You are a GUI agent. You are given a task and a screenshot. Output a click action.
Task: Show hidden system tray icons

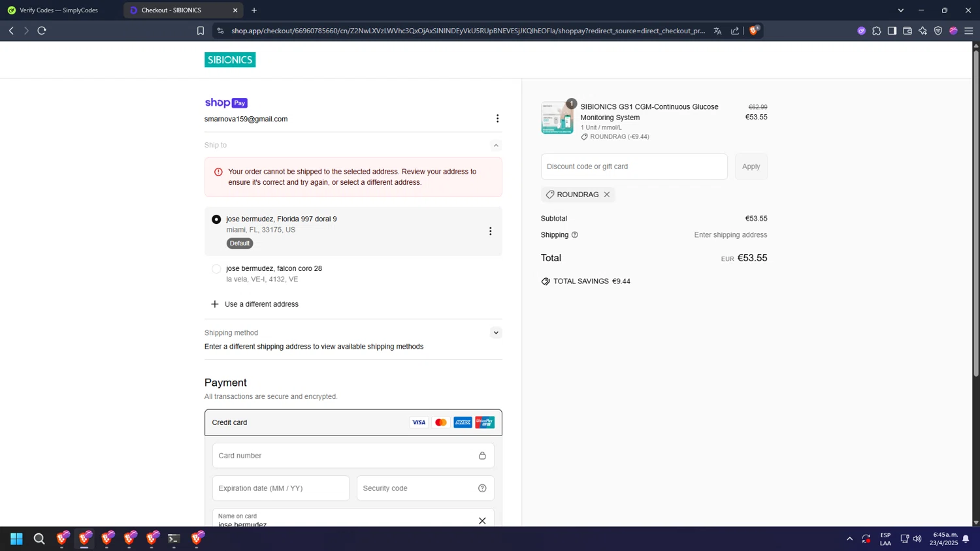pos(849,539)
